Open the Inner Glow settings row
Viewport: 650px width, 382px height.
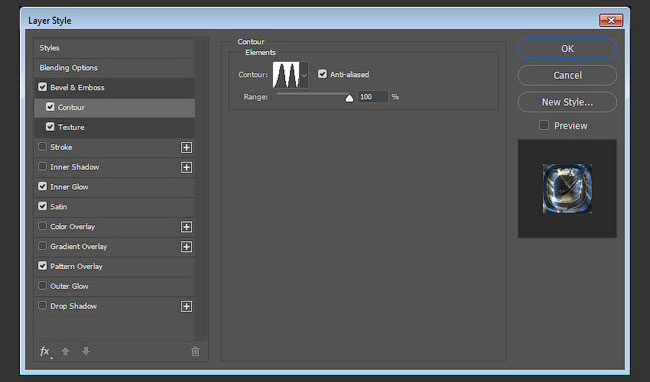tap(114, 187)
